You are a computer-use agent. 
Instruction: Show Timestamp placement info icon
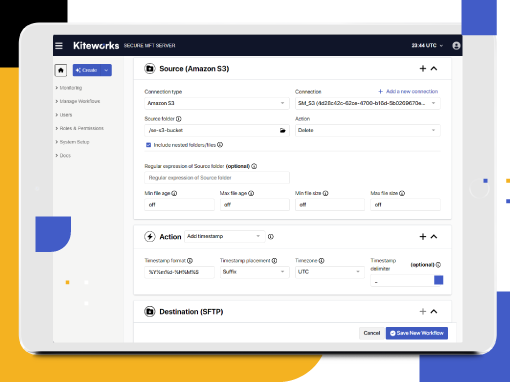coord(274,261)
